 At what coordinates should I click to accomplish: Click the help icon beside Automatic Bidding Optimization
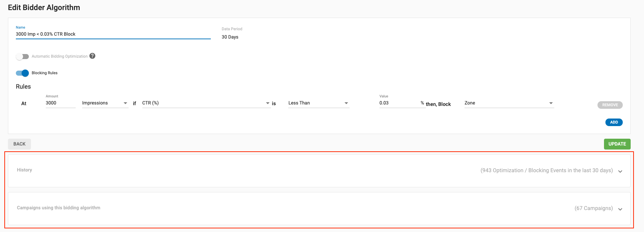click(x=92, y=56)
